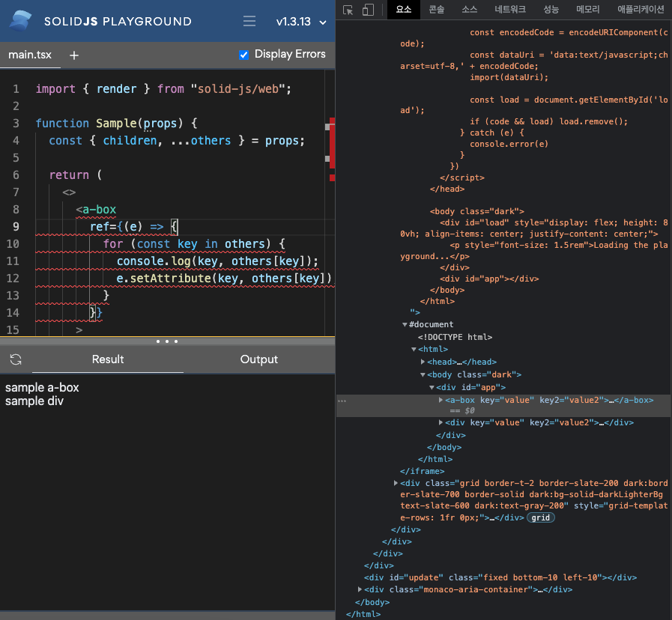
Task: Open the 메모리 DevTools tab
Action: click(587, 10)
